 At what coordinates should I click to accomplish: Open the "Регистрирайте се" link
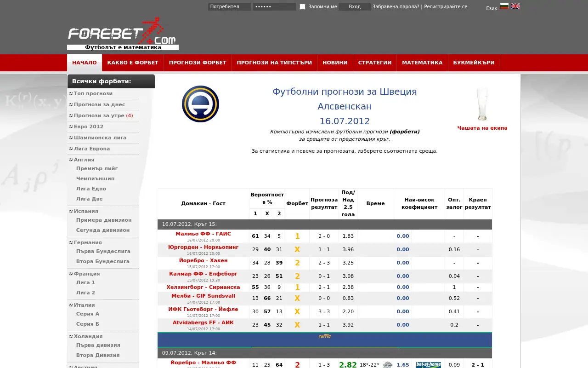446,7
